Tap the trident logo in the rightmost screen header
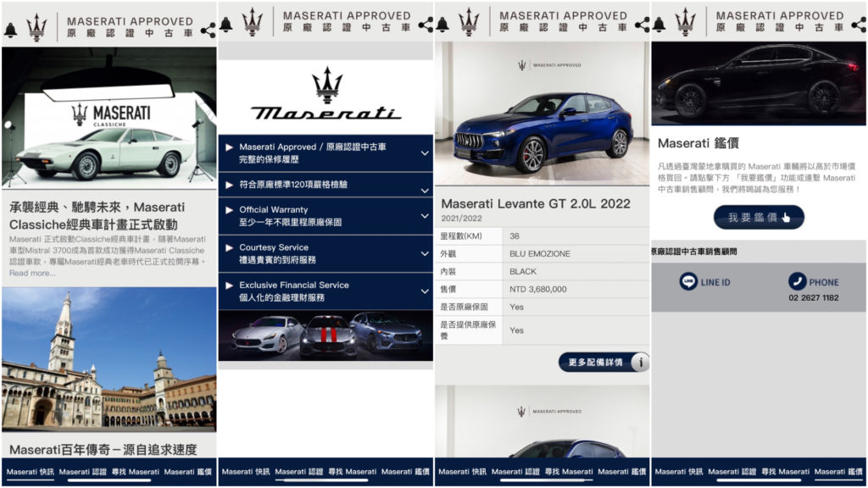The height and width of the screenshot is (488, 868). [x=685, y=22]
